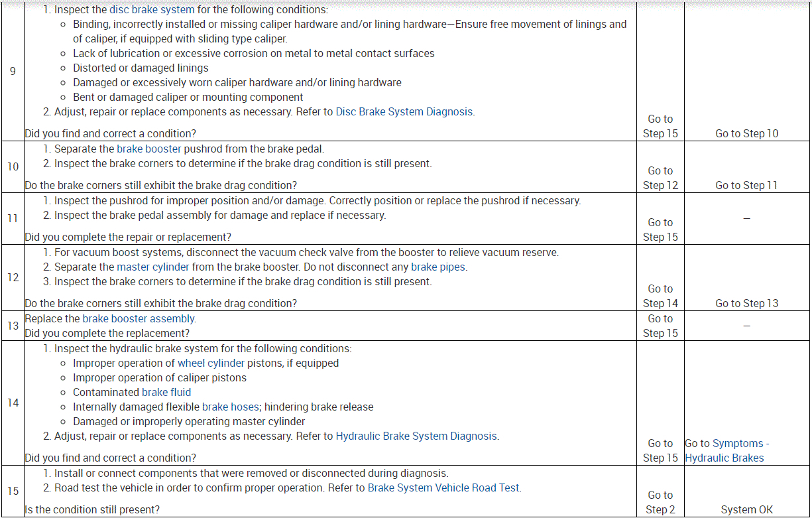Click 'Go to Step 11' cell text

click(747, 186)
